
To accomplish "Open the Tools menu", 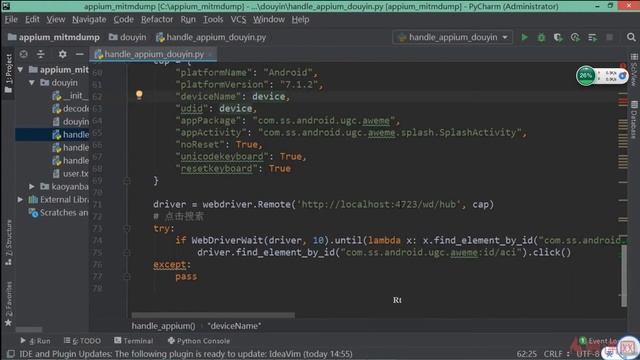I will (x=213, y=19).
